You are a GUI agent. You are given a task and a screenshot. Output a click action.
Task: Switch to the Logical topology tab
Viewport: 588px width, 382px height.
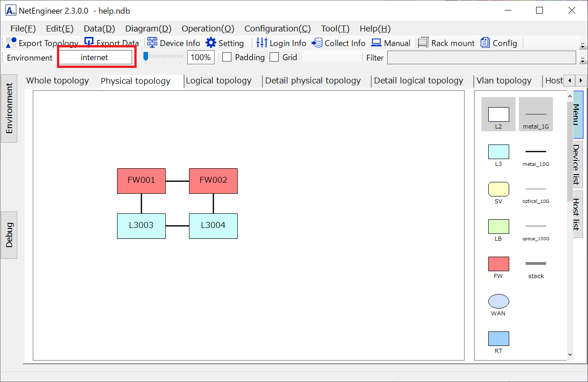(x=219, y=81)
